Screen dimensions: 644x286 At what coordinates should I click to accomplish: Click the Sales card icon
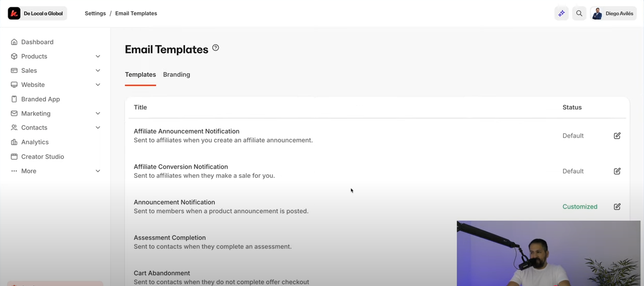[x=14, y=70]
